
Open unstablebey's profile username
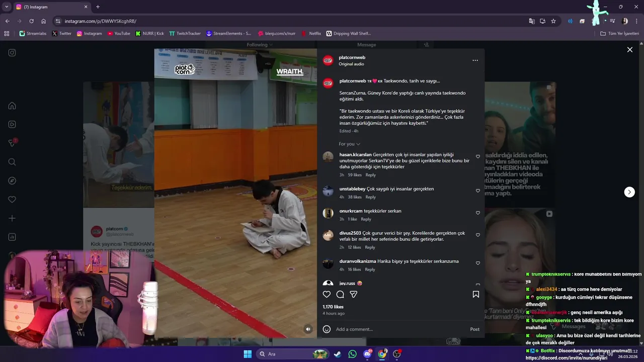[352, 189]
